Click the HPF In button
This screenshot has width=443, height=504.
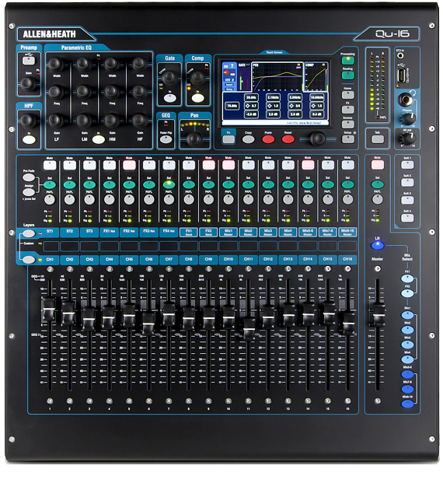(29, 139)
